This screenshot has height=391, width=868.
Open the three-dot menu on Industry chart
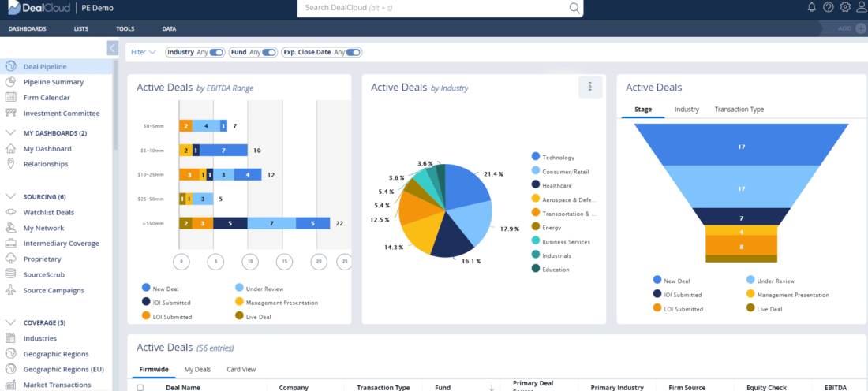coord(590,88)
